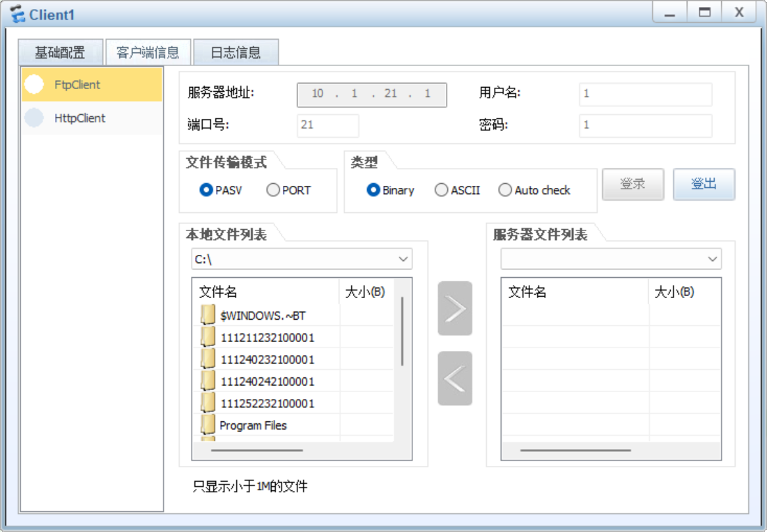The height and width of the screenshot is (532, 767).
Task: Click the 用户名 username field
Action: coord(646,95)
